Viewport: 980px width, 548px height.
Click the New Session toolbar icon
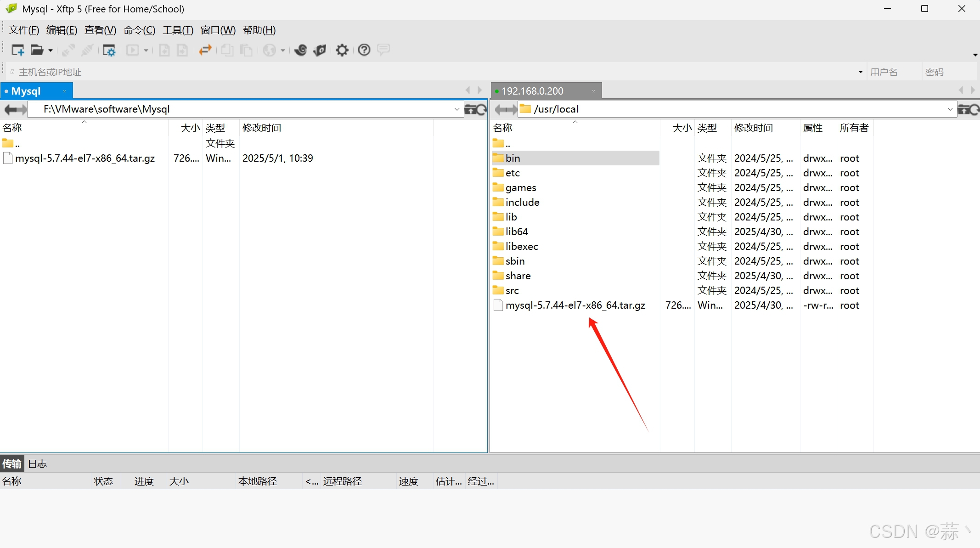coord(18,50)
